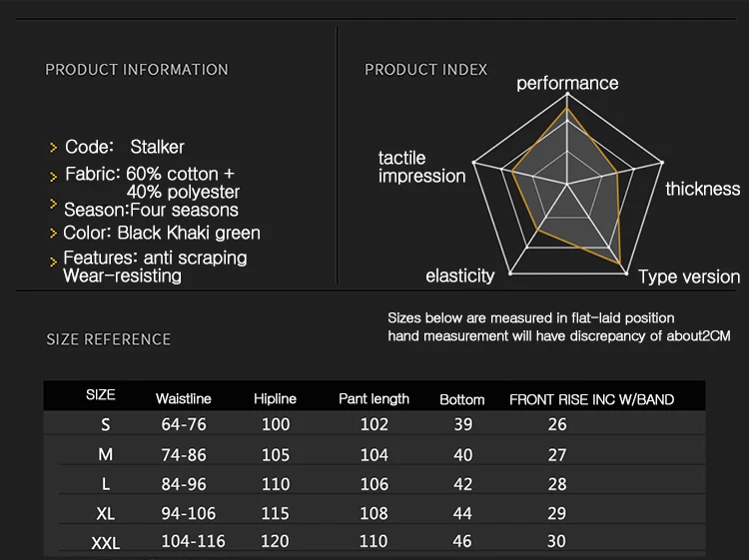Click the yellow arrow beside Features
749x560 pixels.
click(x=54, y=260)
